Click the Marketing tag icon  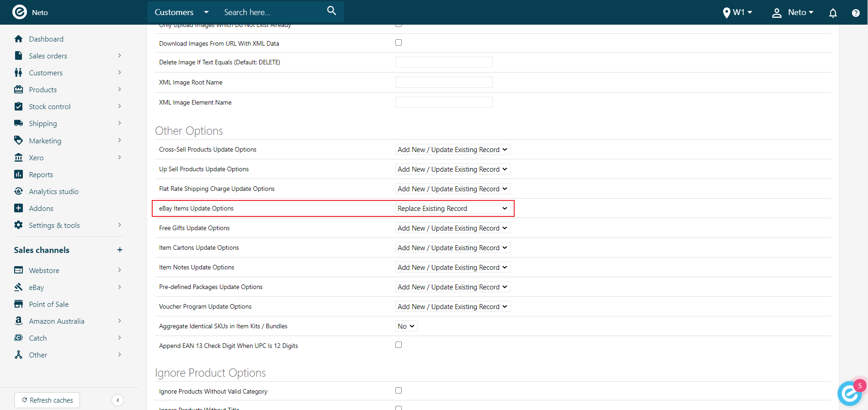click(x=18, y=140)
